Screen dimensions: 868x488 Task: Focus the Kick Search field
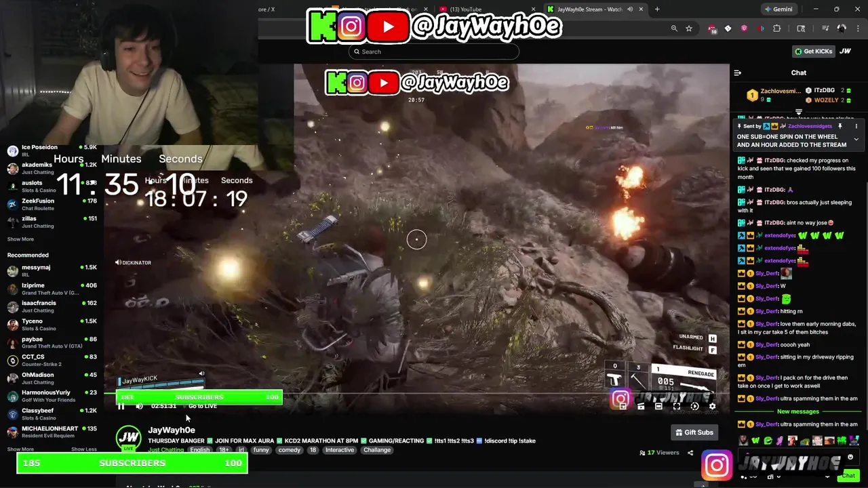click(x=434, y=52)
